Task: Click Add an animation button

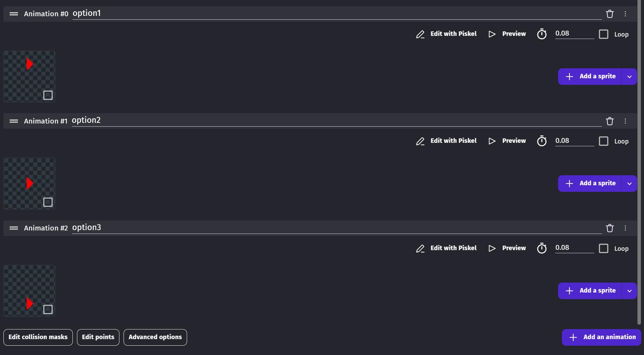Action: click(x=601, y=337)
